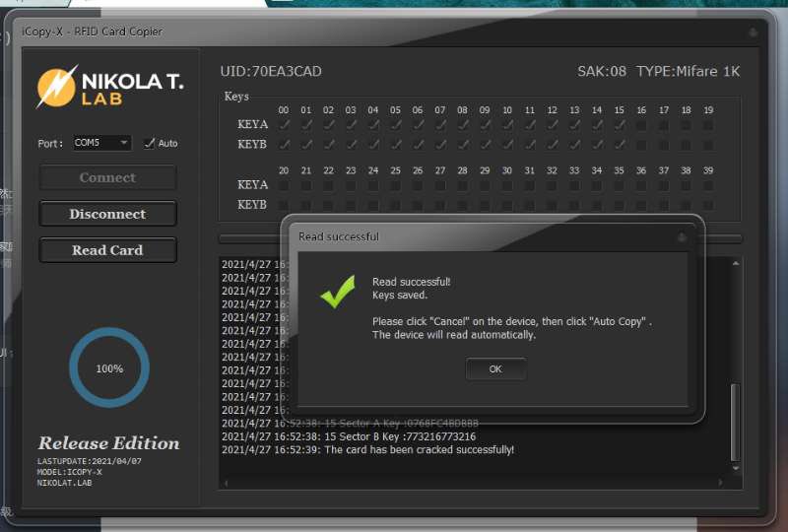788x532 pixels.
Task: Click the log horizontal scroll right arrow
Action: [720, 483]
